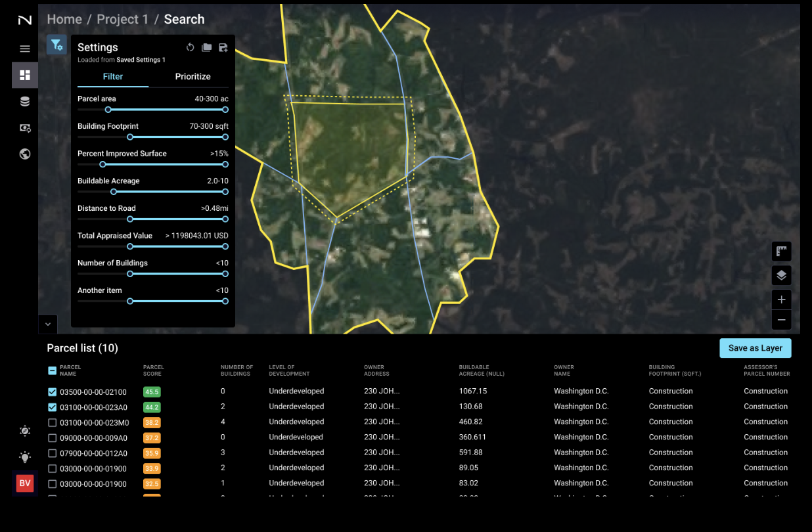Viewport: 812px width, 532px height.
Task: Toggle the select-all checkbox in Parcel list header
Action: click(x=51, y=369)
